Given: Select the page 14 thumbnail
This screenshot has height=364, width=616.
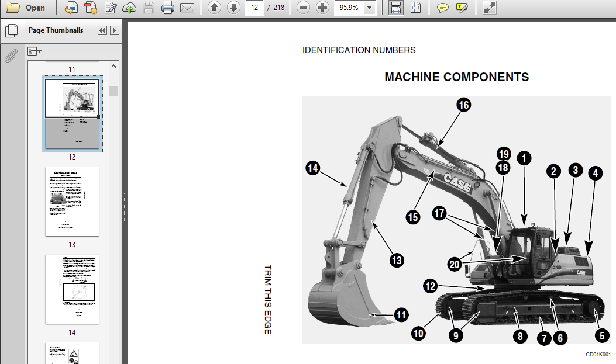Looking at the screenshot, I should (73, 289).
